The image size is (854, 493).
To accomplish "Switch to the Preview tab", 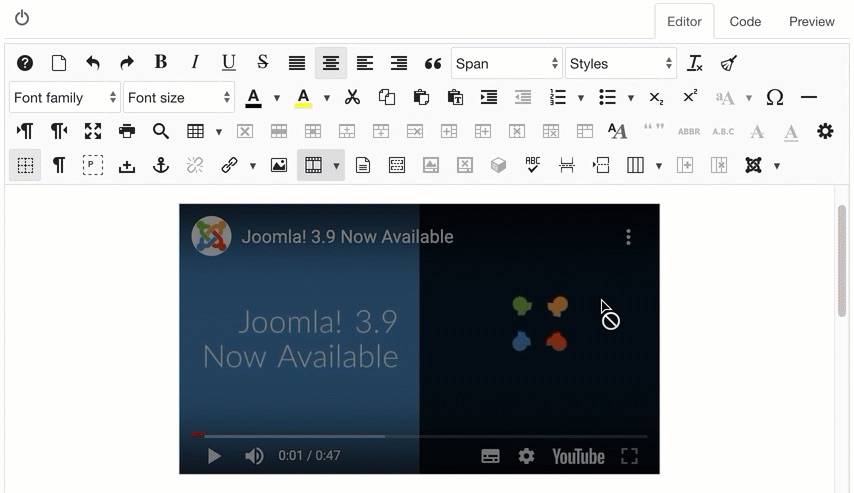I will pyautogui.click(x=811, y=21).
